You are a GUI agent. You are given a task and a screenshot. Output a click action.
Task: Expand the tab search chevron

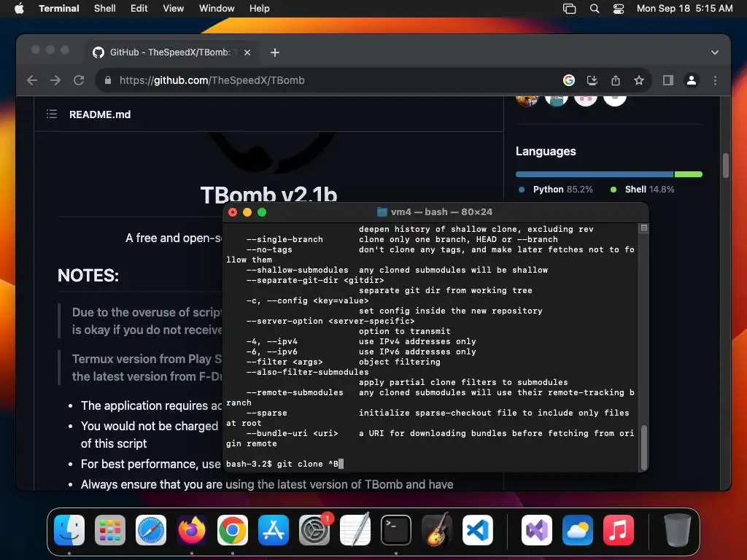715,52
